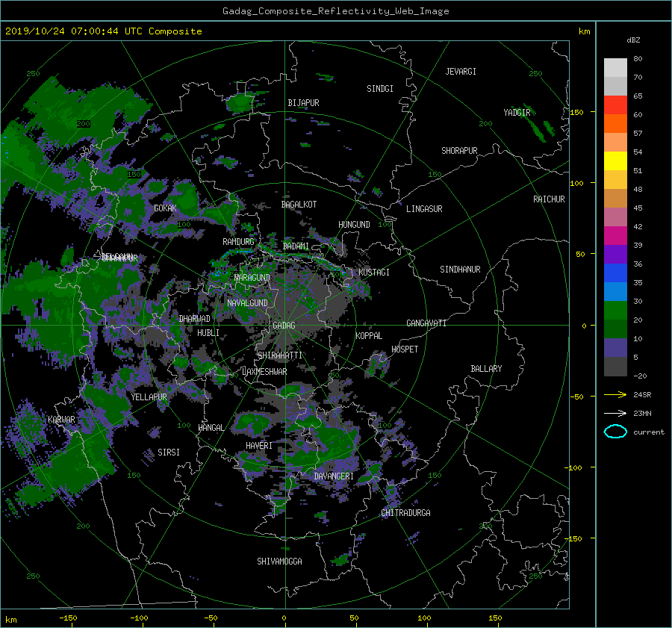Image resolution: width=672 pixels, height=628 pixels.
Task: Click the NARAGUND city label
Action: coord(252,278)
